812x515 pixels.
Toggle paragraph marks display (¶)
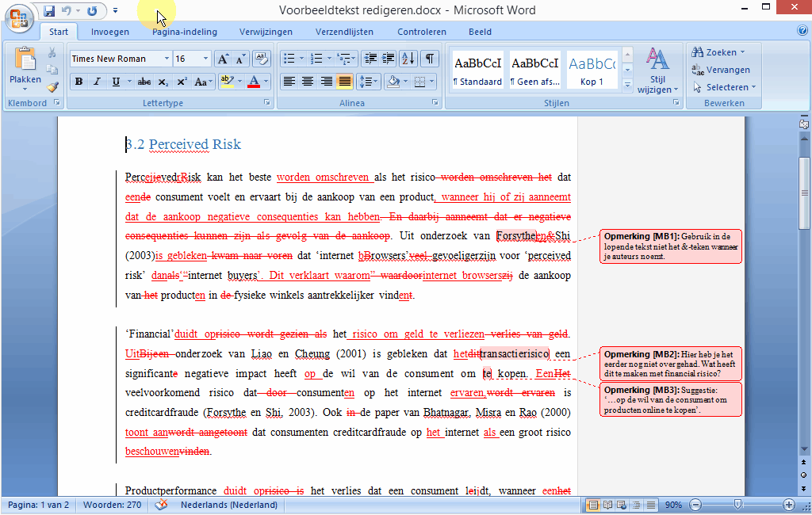point(429,59)
